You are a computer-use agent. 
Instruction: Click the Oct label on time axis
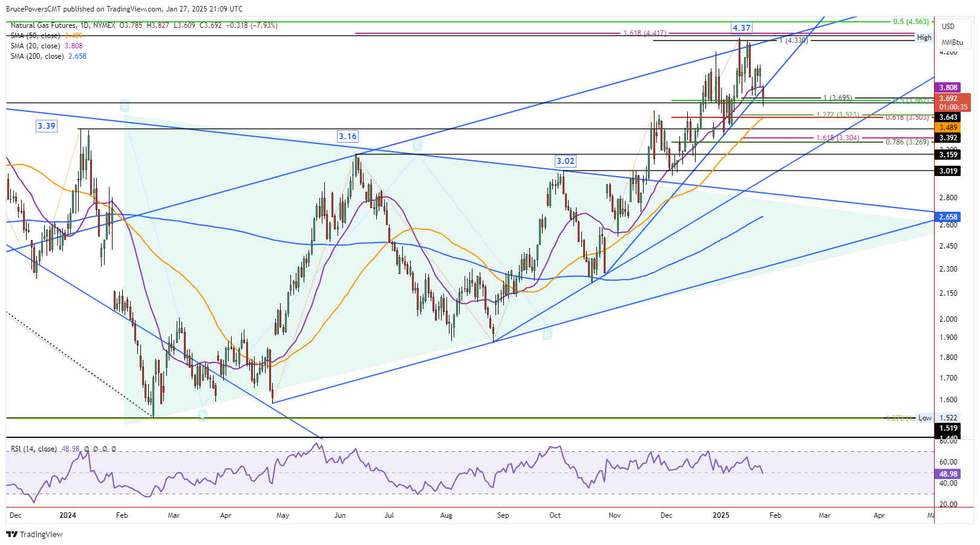(555, 515)
